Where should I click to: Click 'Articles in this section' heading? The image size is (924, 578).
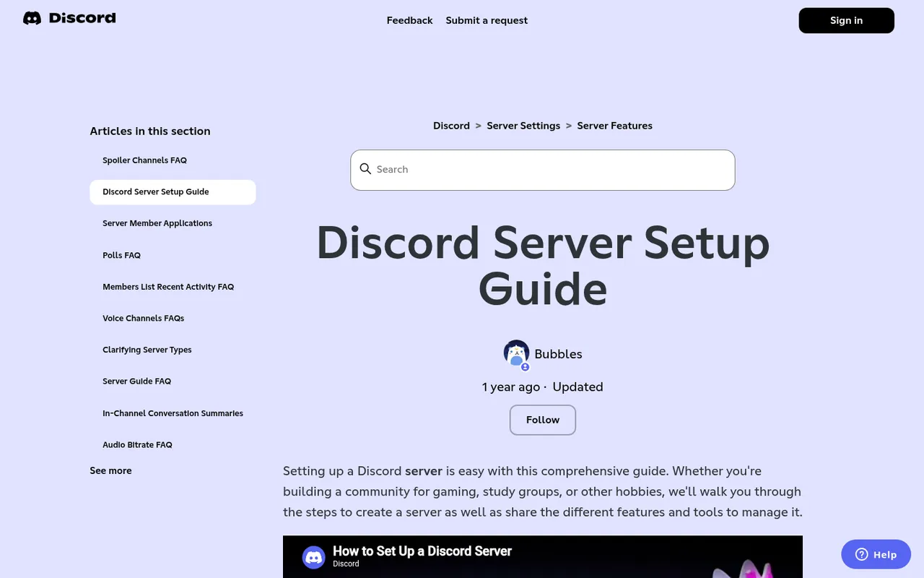[x=150, y=131]
